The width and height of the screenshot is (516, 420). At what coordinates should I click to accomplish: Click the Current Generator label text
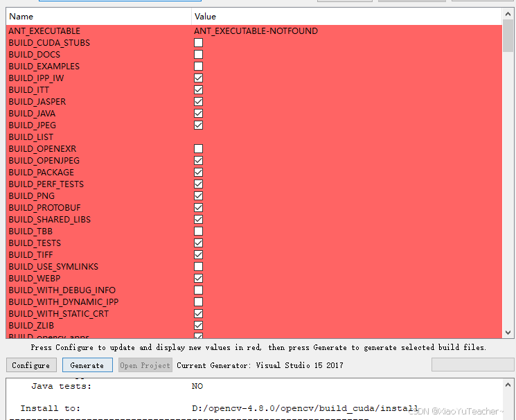point(260,365)
